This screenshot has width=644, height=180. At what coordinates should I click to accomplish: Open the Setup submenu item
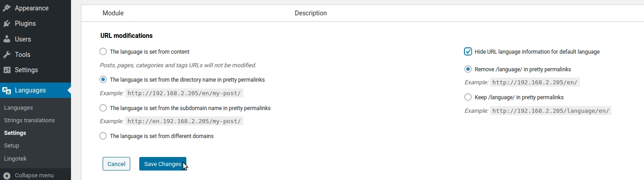point(11,146)
